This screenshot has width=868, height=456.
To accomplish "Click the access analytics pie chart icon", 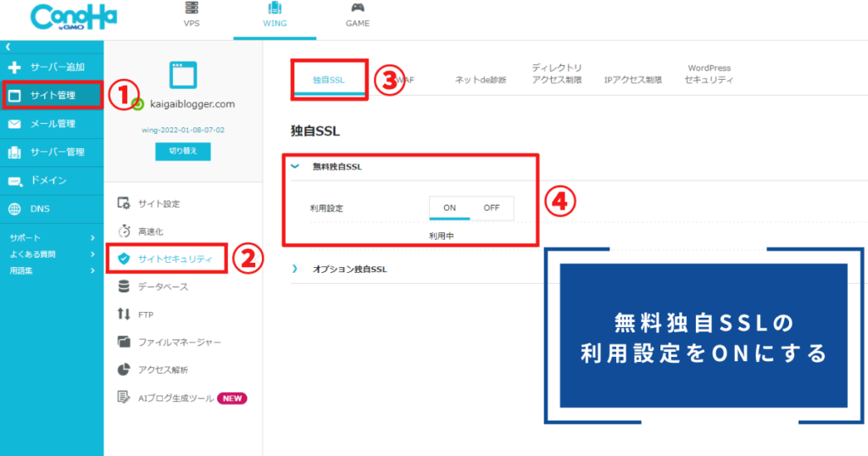I will point(124,370).
